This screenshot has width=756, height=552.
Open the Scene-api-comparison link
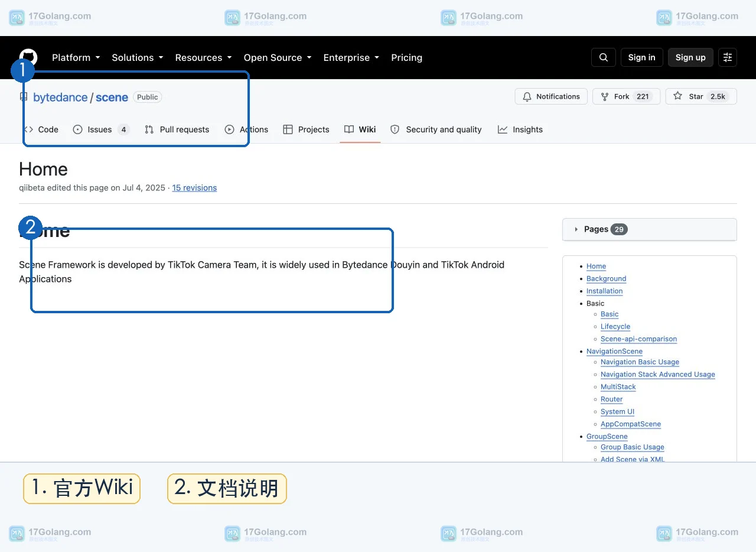click(638, 339)
